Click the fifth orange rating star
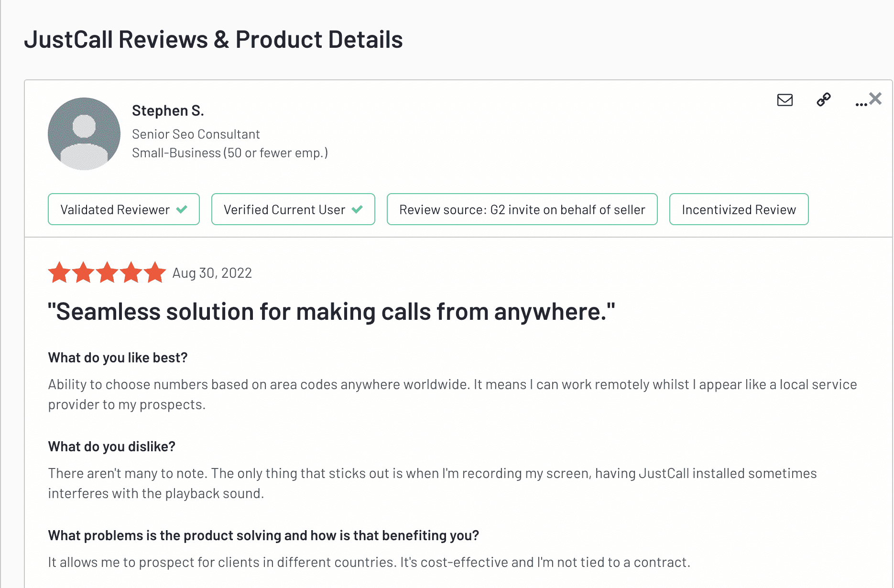Image resolution: width=894 pixels, height=588 pixels. 155,272
